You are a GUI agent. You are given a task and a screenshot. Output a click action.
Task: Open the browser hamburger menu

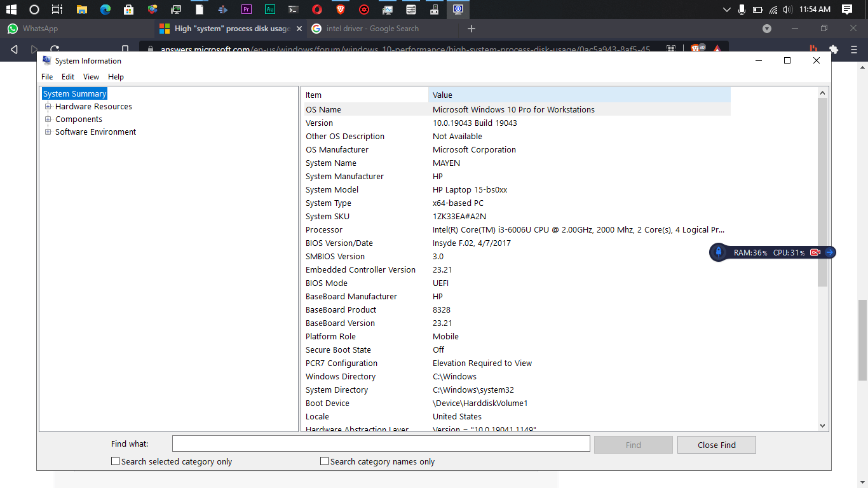coord(854,49)
